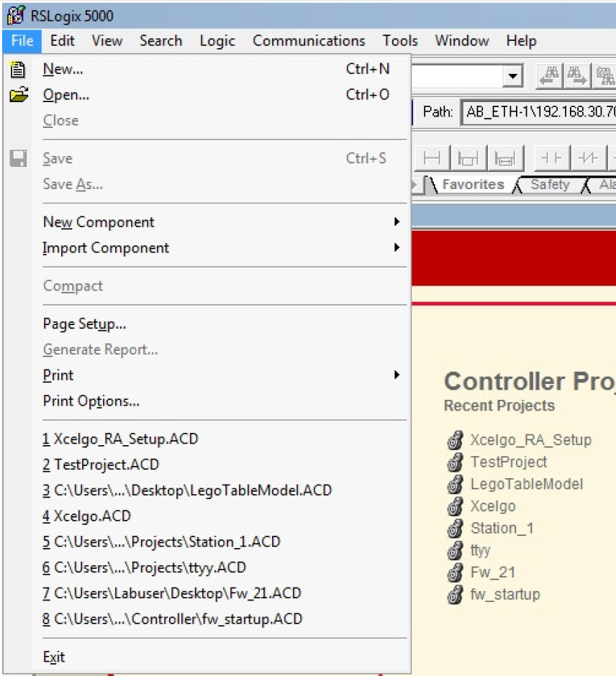Open the search text dropdown arrow
This screenshot has height=676, width=616.
(x=513, y=76)
